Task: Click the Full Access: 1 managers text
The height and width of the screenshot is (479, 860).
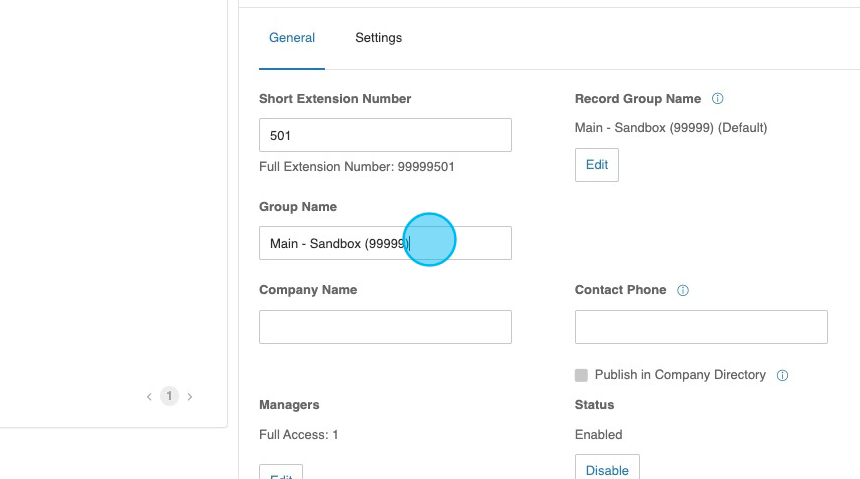Action: tap(299, 435)
